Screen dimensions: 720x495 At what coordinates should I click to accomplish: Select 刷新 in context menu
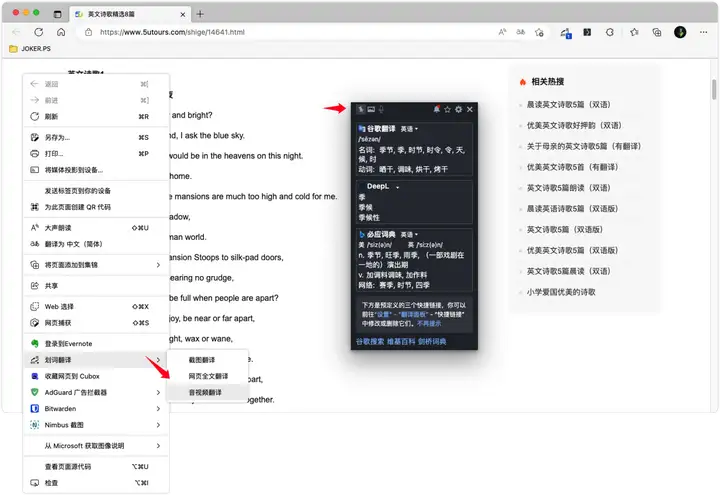click(96, 117)
